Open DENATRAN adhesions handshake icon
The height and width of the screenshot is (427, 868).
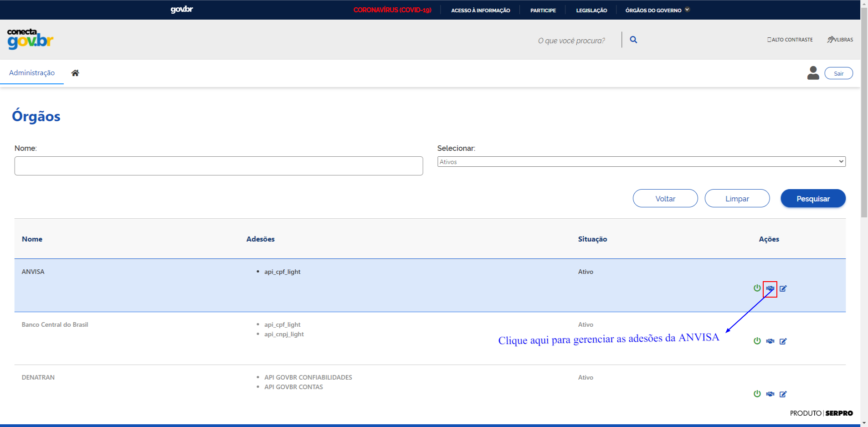pyautogui.click(x=770, y=394)
